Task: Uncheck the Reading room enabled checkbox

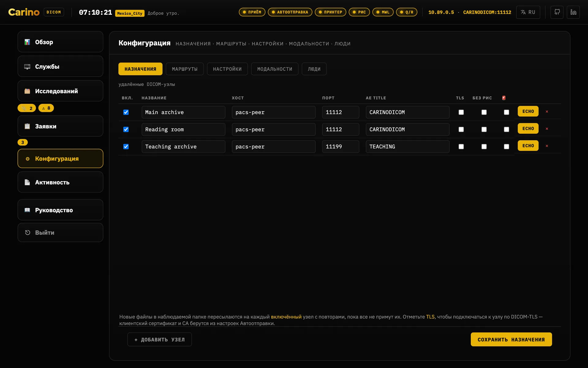Action: 126,129
